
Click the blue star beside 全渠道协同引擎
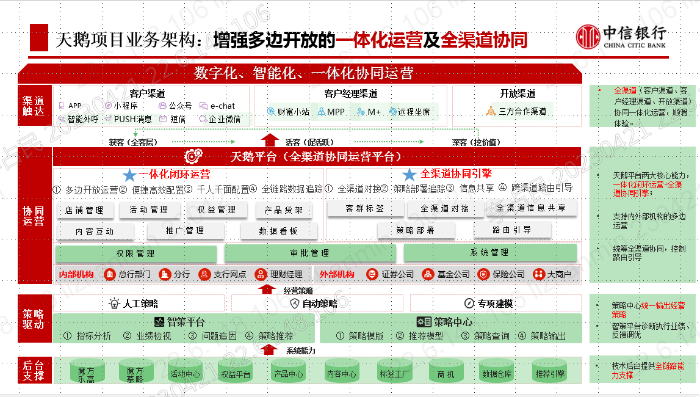pyautogui.click(x=409, y=175)
